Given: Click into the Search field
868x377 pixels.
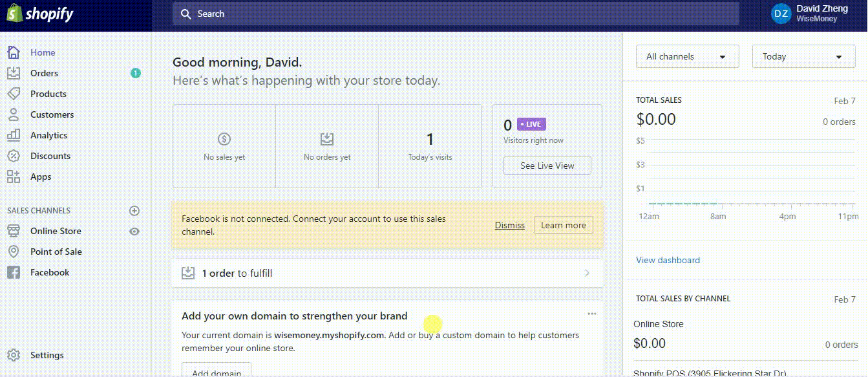Looking at the screenshot, I should (456, 14).
